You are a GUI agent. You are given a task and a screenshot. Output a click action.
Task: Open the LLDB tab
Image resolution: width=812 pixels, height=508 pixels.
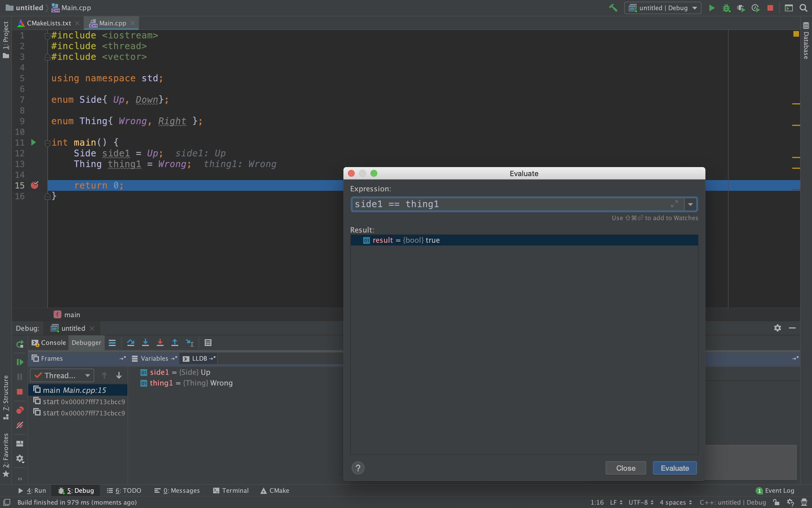click(199, 358)
